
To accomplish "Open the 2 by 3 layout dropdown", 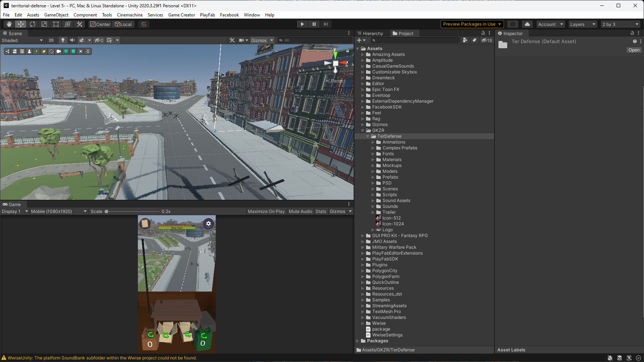I will pyautogui.click(x=621, y=24).
